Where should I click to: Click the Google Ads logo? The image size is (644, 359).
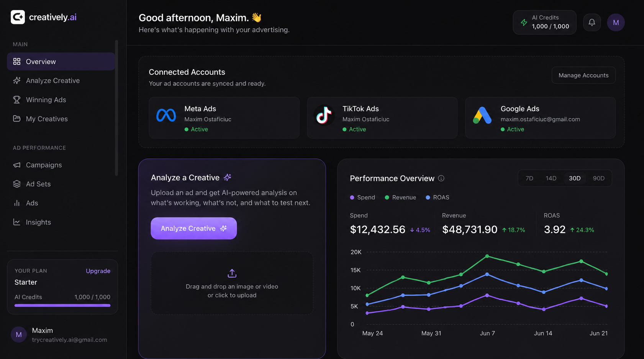[482, 115]
